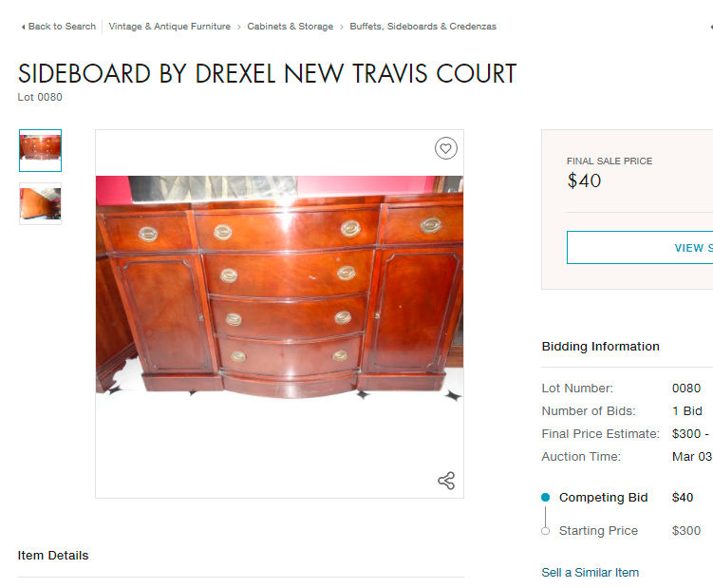
Task: Click the Starting Price marker circle
Action: [546, 531]
